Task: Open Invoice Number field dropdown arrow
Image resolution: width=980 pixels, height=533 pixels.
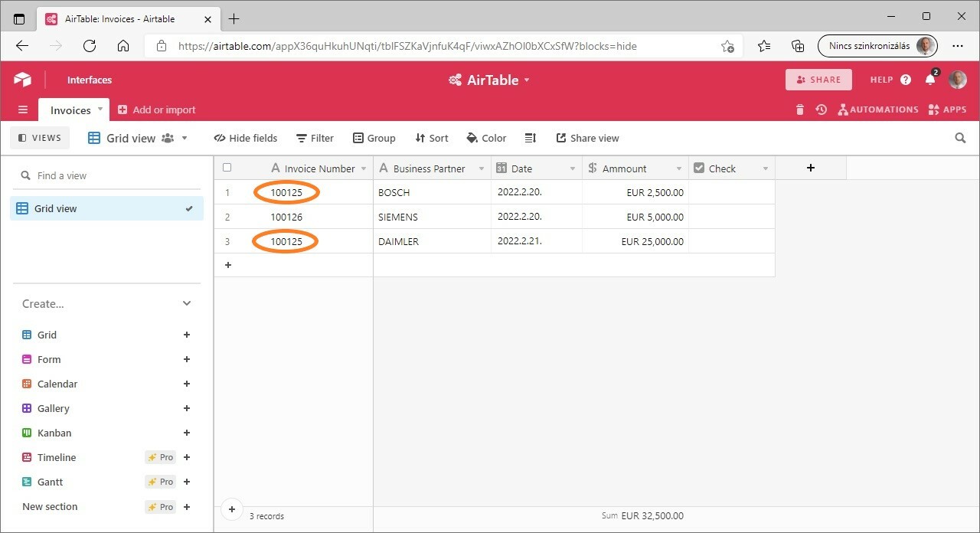Action: click(x=364, y=168)
